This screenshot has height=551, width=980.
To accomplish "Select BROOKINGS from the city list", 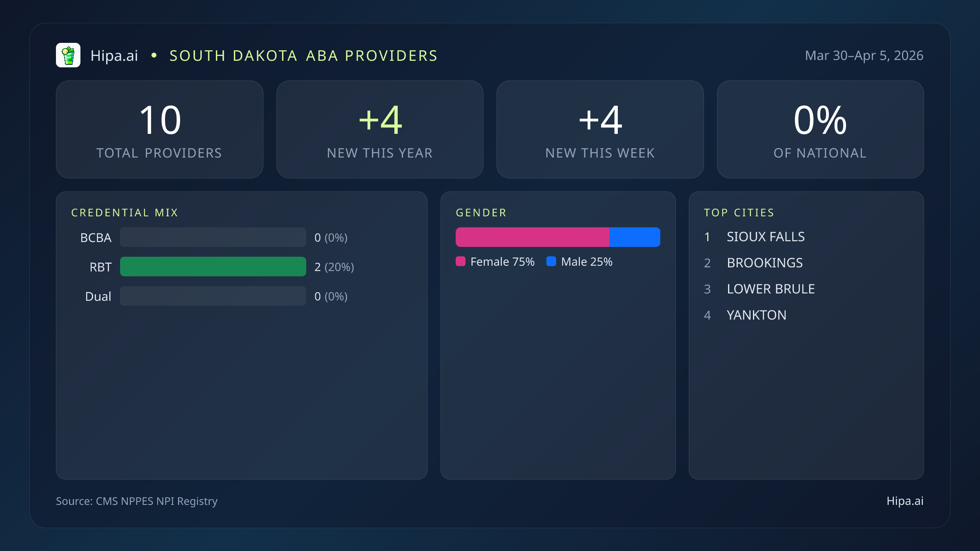I will pyautogui.click(x=764, y=263).
